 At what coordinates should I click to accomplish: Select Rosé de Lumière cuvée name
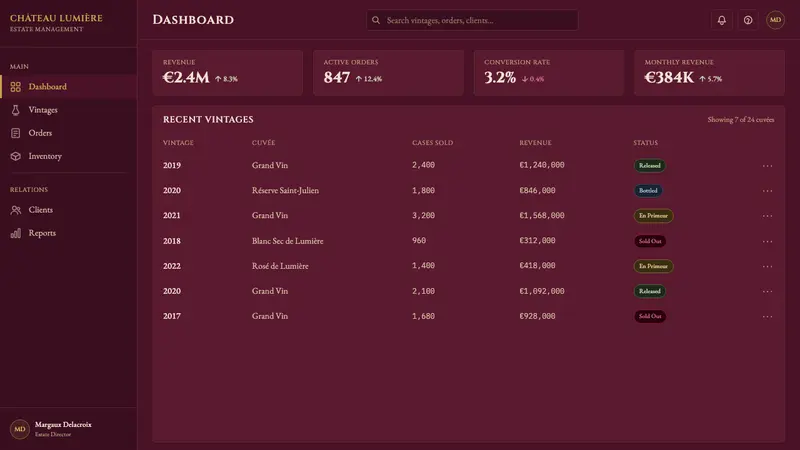[280, 266]
